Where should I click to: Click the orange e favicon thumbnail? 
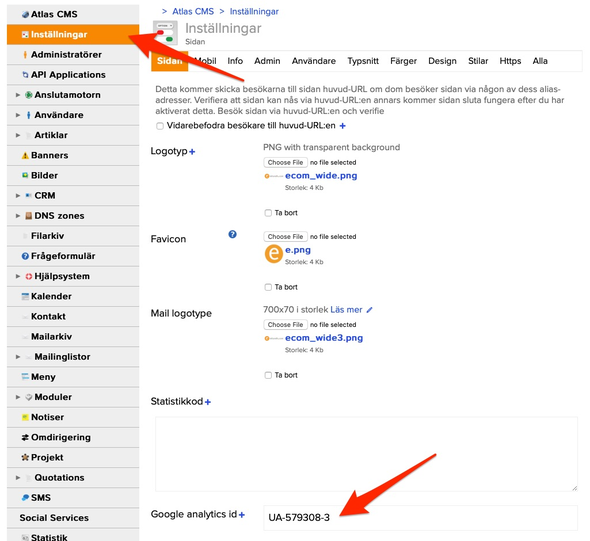click(274, 254)
